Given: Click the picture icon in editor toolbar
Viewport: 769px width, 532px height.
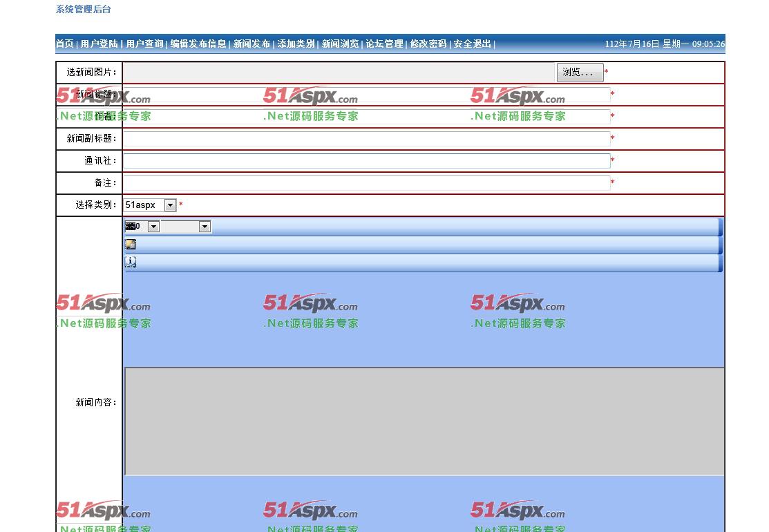Looking at the screenshot, I should click(x=131, y=244).
